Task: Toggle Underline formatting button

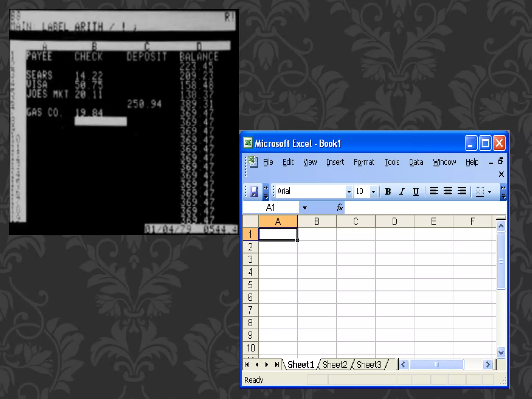Action: (416, 191)
